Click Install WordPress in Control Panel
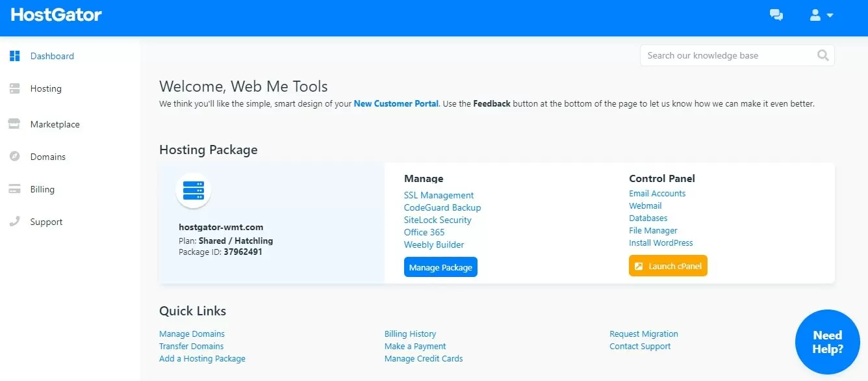Image resolution: width=868 pixels, height=381 pixels. (661, 243)
